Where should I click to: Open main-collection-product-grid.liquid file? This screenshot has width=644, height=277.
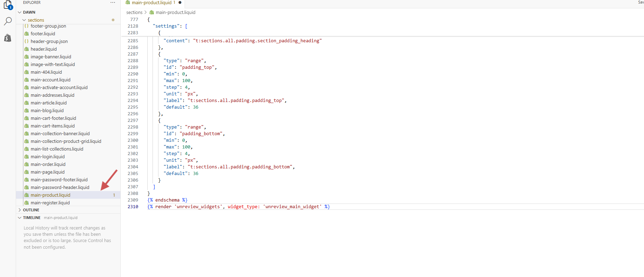click(66, 141)
